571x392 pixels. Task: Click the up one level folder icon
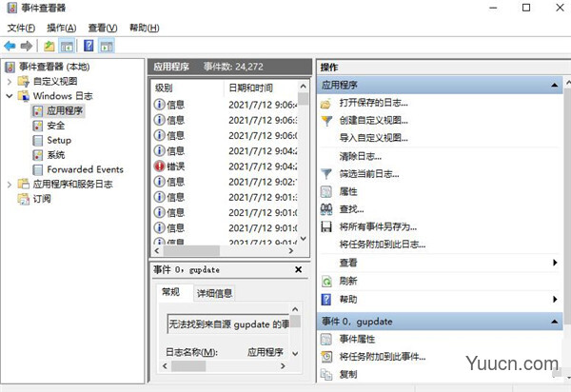tap(49, 46)
